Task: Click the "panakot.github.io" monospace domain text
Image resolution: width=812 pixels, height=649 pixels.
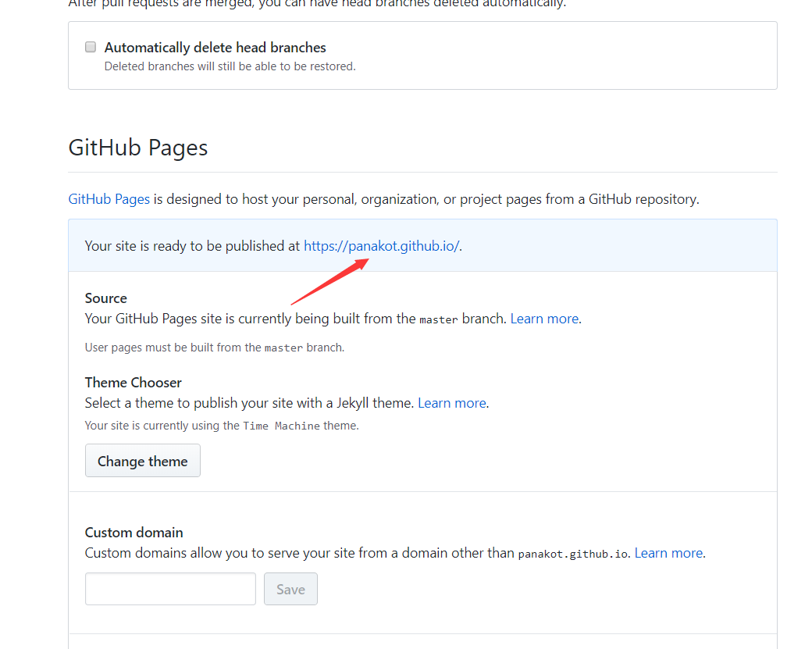Action: point(573,554)
